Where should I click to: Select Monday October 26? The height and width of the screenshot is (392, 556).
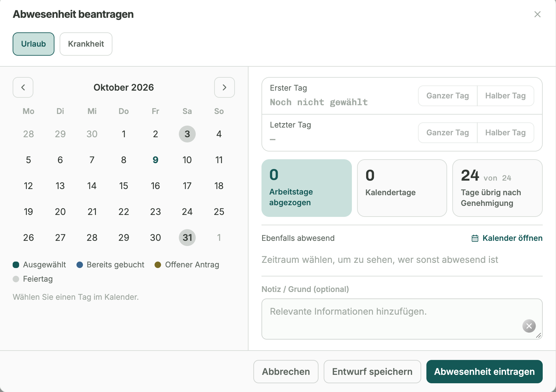pos(29,238)
